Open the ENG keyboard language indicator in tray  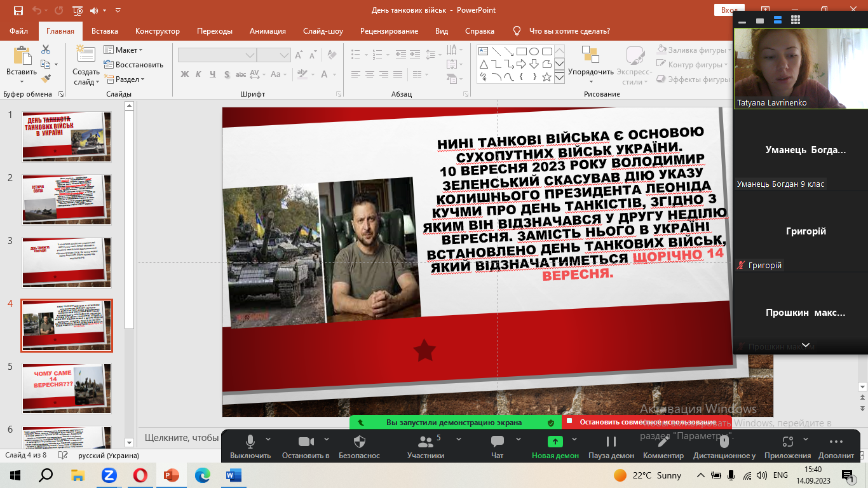click(x=780, y=475)
